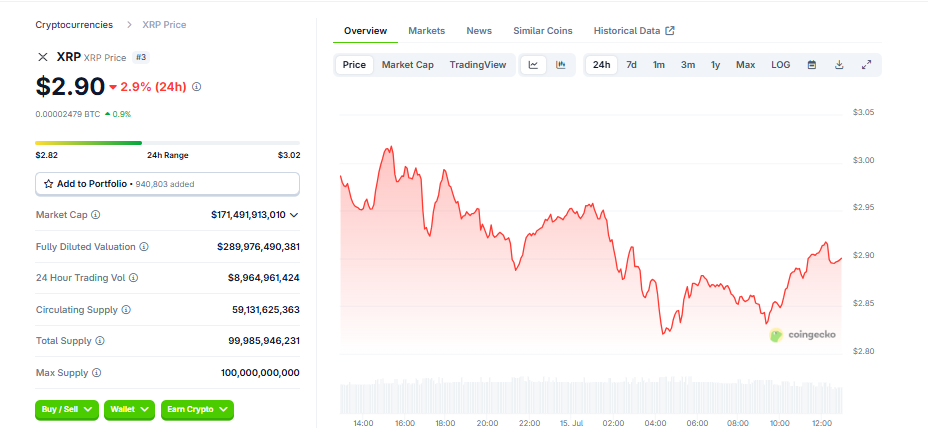Screen dimensions: 928x428
Task: Select the Price chart mode
Action: [x=355, y=65]
